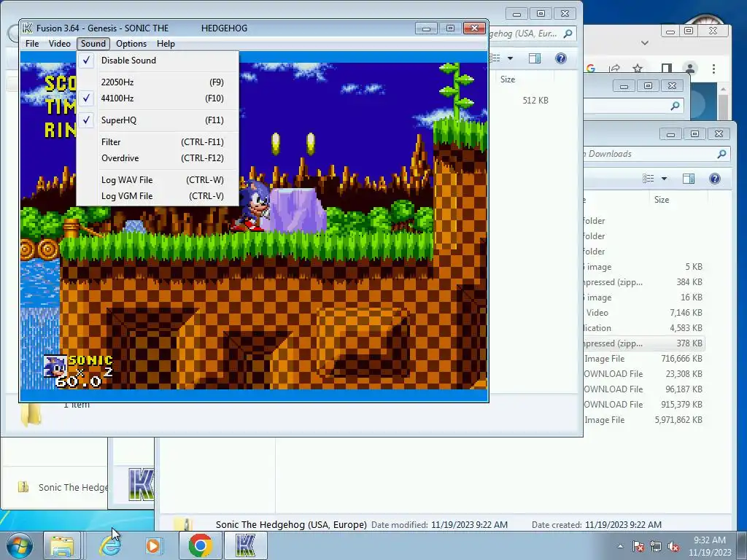747x560 pixels.
Task: Click the Fusion title bar K icon
Action: [x=28, y=28]
